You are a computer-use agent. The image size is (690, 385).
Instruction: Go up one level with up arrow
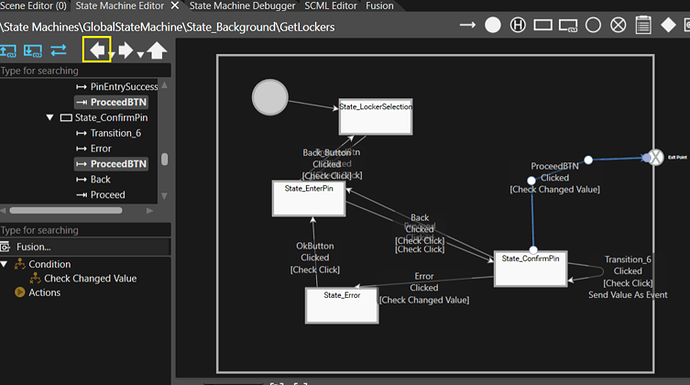coord(157,50)
